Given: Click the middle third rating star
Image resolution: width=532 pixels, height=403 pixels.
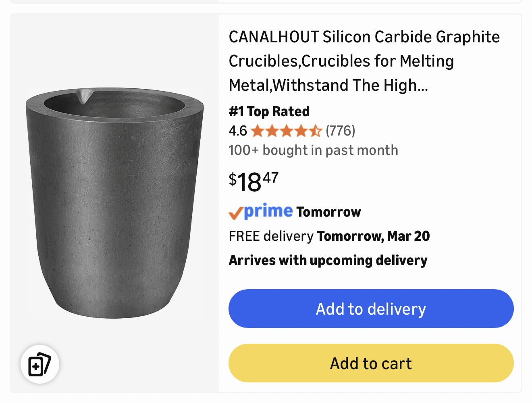Looking at the screenshot, I should pyautogui.click(x=287, y=131).
